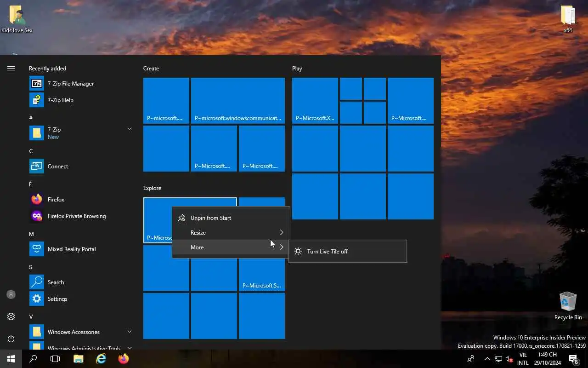Open the Mixed Reality Portal icon
The height and width of the screenshot is (368, 588).
coord(37,249)
